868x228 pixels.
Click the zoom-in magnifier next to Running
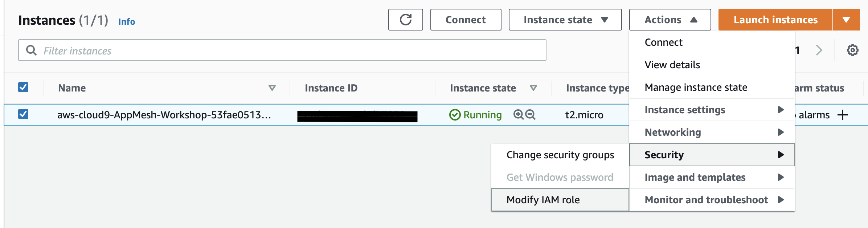click(x=519, y=115)
